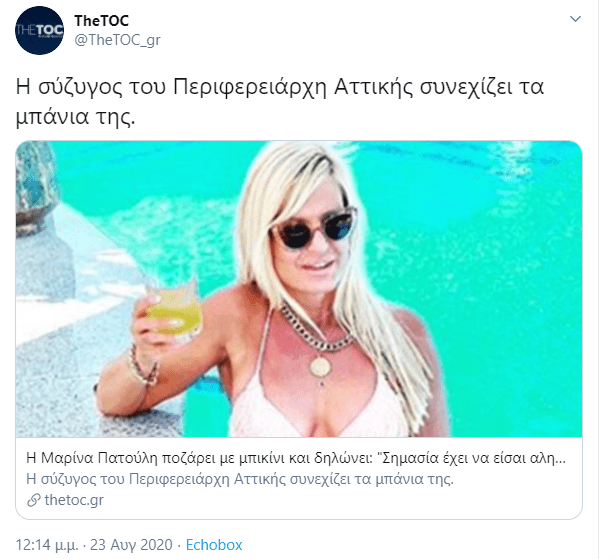Click the card headline about Μαρίνα Πατούλη

(296, 458)
